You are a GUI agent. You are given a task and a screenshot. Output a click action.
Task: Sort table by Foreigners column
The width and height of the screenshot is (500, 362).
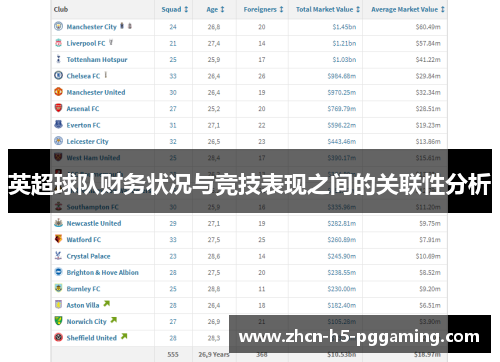tap(263, 9)
